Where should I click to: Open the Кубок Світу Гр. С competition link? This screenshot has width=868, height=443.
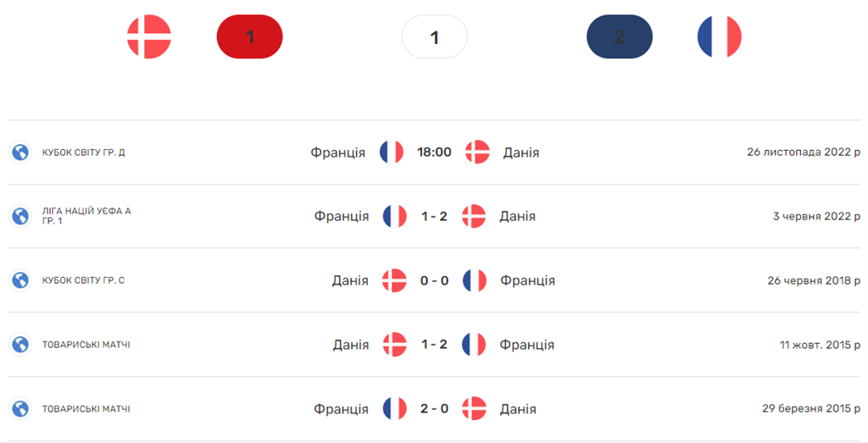coord(84,280)
